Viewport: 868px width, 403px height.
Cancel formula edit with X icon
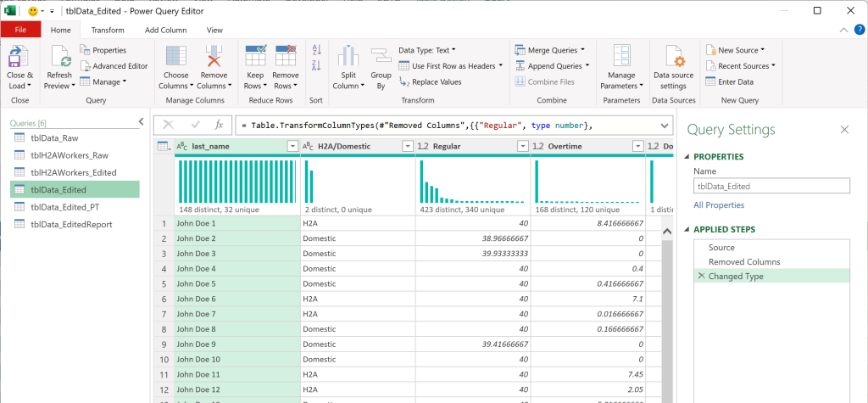click(169, 125)
